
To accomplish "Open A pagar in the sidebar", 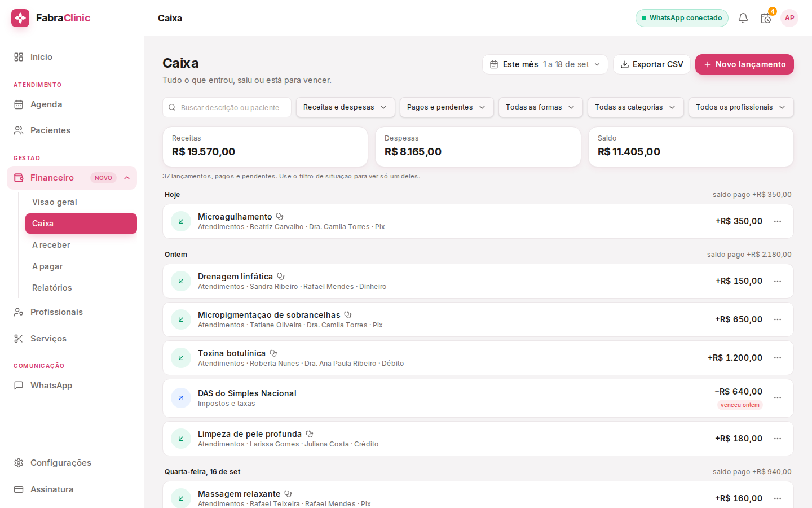I will pyautogui.click(x=81, y=266).
